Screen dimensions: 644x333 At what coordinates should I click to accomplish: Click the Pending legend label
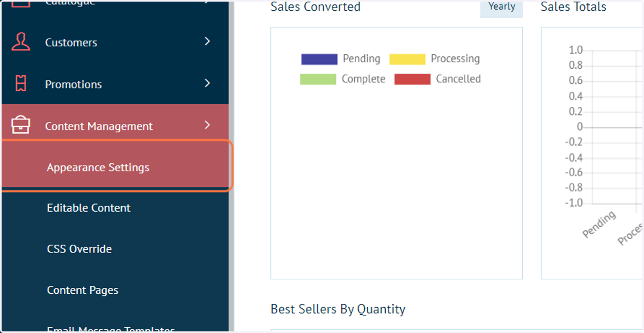pos(361,59)
